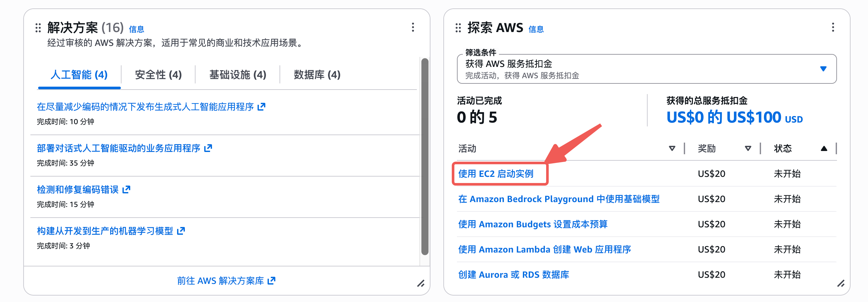Select the 数据库 (4) tab
This screenshot has height=302, width=868.
pyautogui.click(x=317, y=74)
